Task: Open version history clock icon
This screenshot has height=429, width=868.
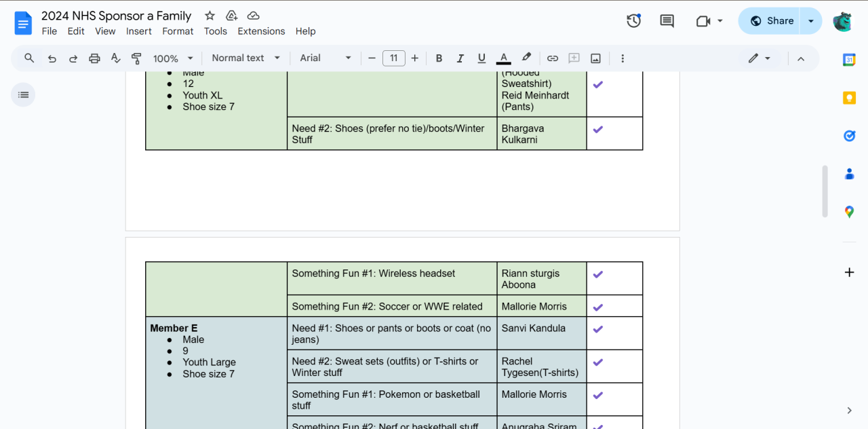Action: (634, 21)
